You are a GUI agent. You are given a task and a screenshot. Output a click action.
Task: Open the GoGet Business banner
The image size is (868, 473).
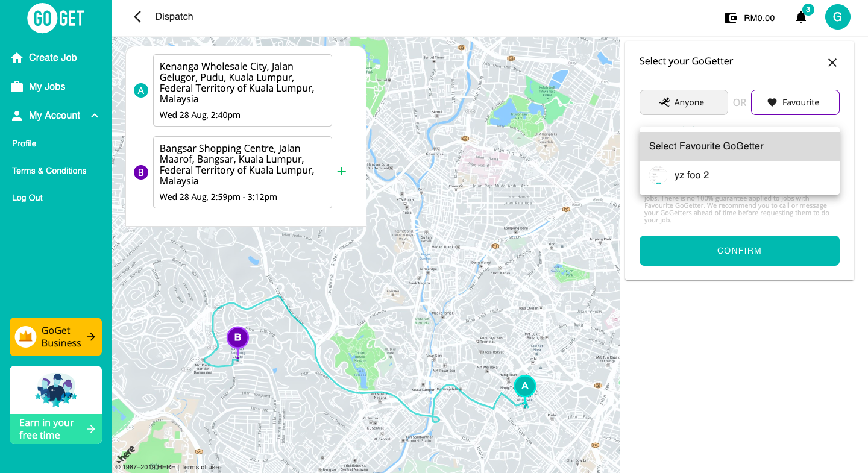55,337
